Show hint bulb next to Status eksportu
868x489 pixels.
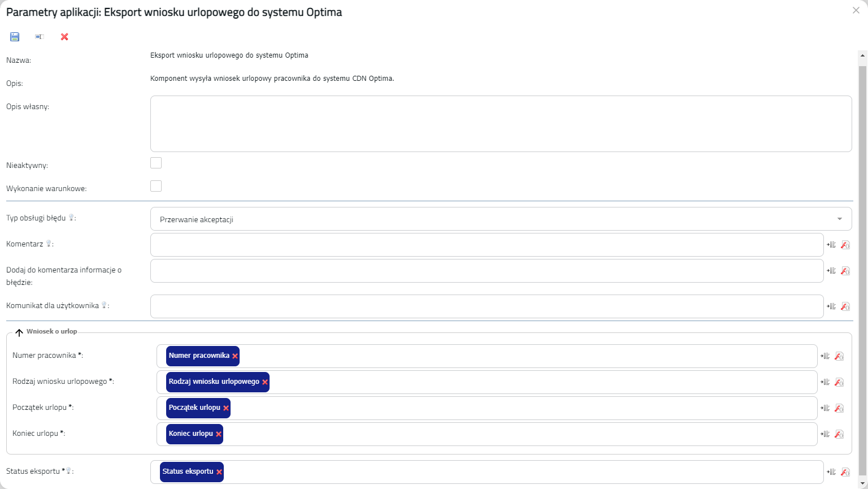click(x=68, y=471)
